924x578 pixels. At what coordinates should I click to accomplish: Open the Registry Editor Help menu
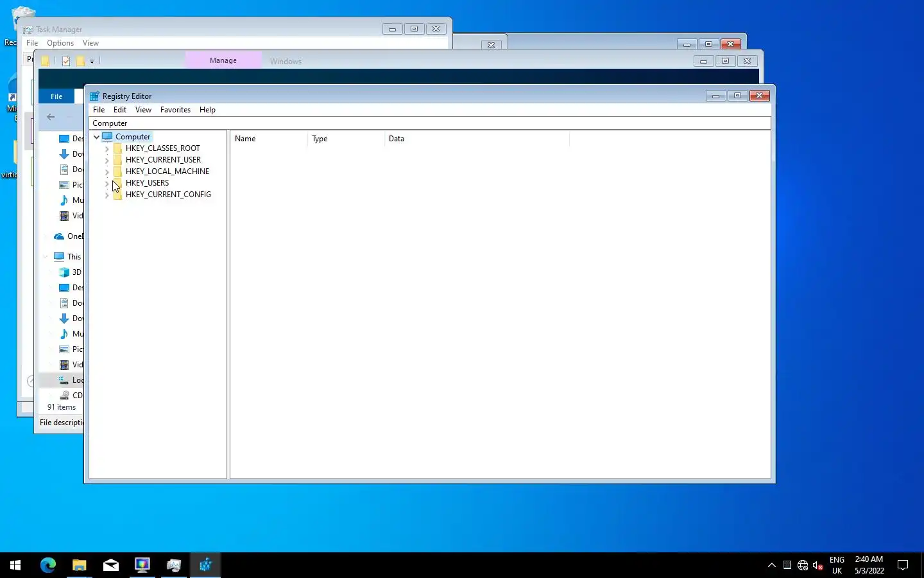pos(207,110)
